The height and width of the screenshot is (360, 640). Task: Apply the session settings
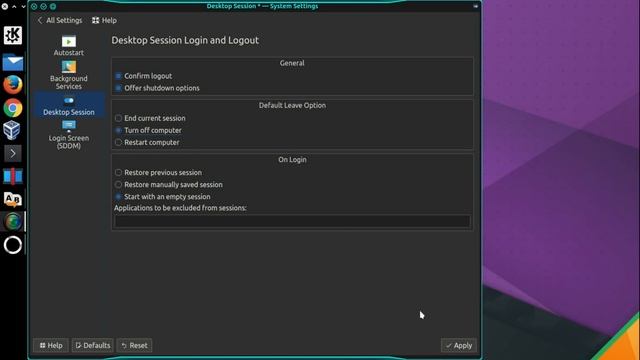tap(459, 345)
